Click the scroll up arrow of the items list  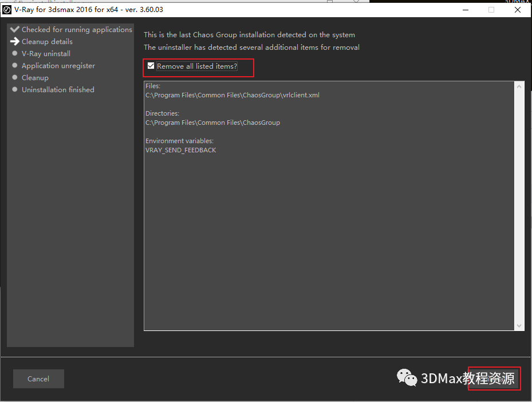(519, 87)
